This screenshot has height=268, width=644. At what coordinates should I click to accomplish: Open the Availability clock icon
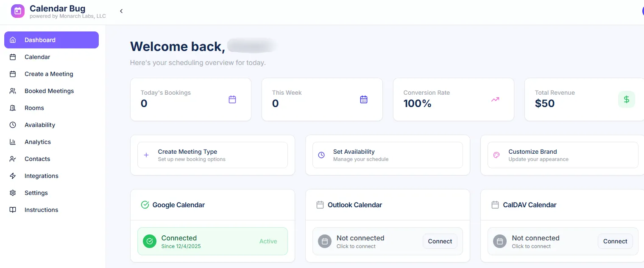pos(12,124)
